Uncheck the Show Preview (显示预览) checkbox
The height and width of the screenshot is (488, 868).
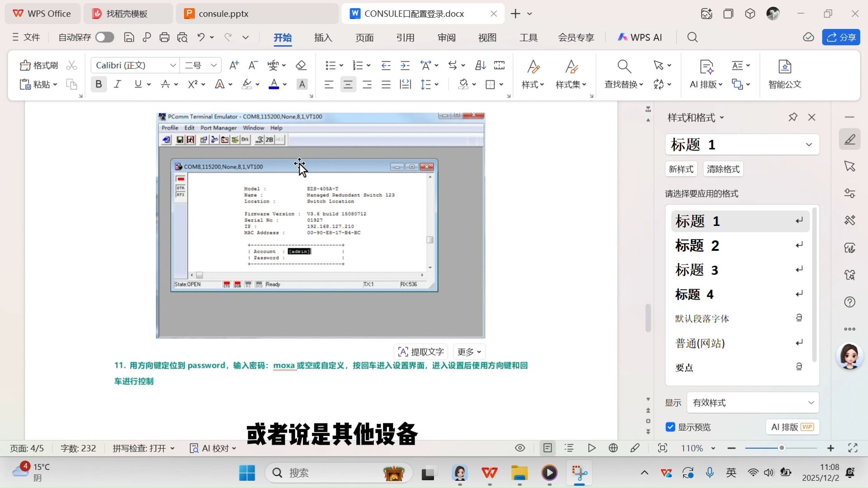point(670,427)
